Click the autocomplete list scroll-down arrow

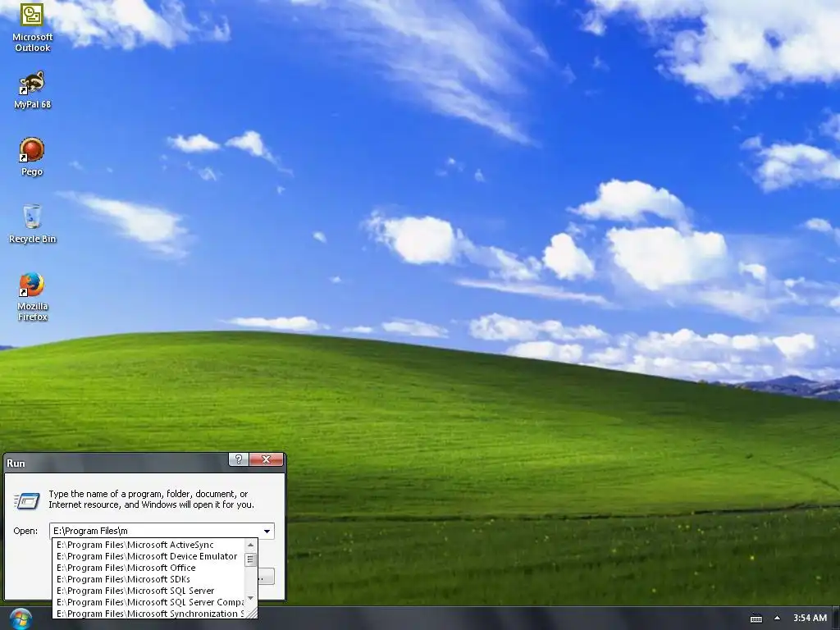[250, 598]
